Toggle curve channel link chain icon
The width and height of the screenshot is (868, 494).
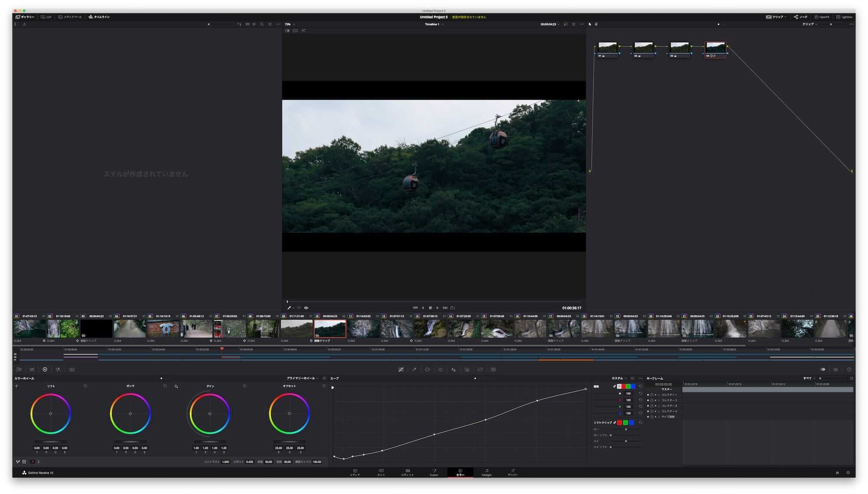615,386
